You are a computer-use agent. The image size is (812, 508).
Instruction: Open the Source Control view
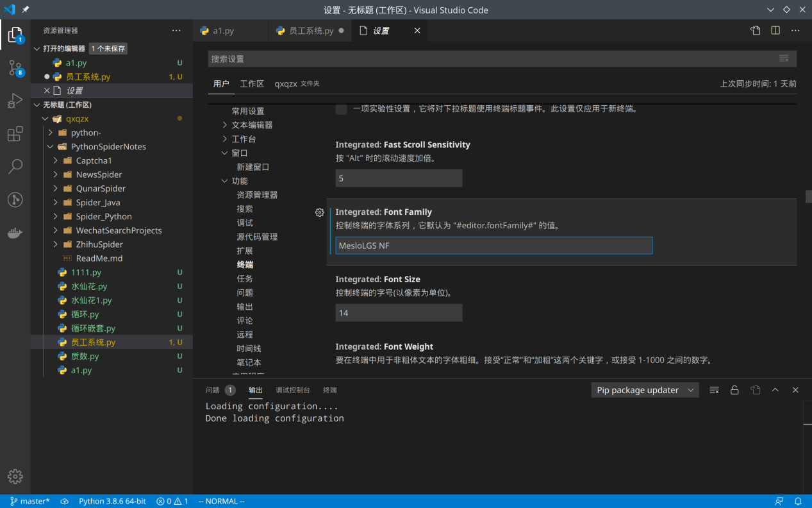(15, 68)
